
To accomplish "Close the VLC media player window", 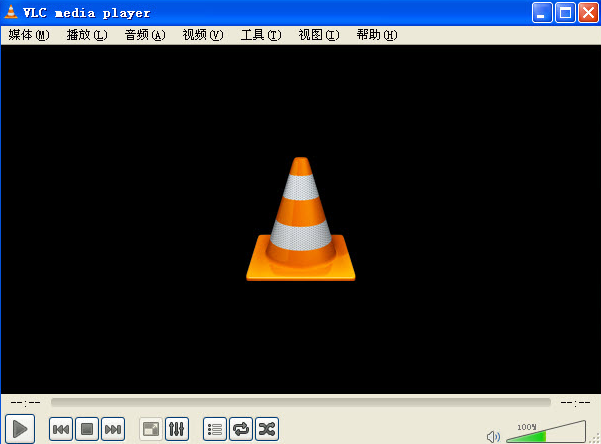I will click(x=588, y=13).
